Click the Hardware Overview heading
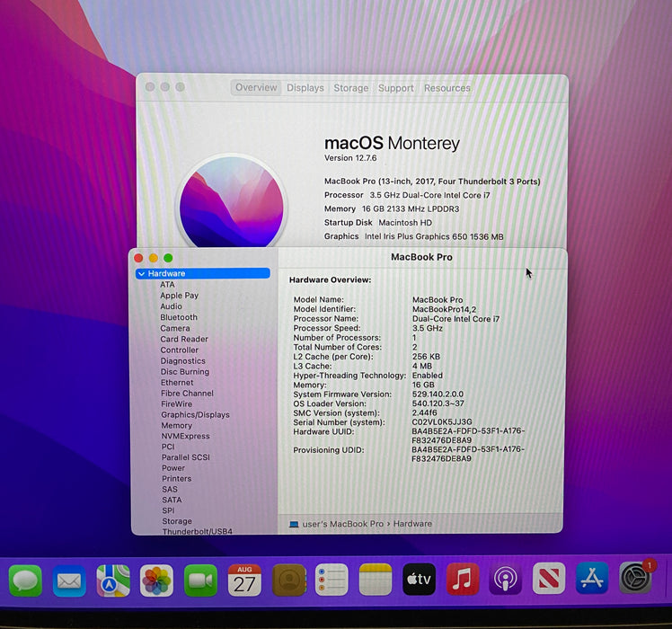Viewport: 672px width, 629px height. 330,280
